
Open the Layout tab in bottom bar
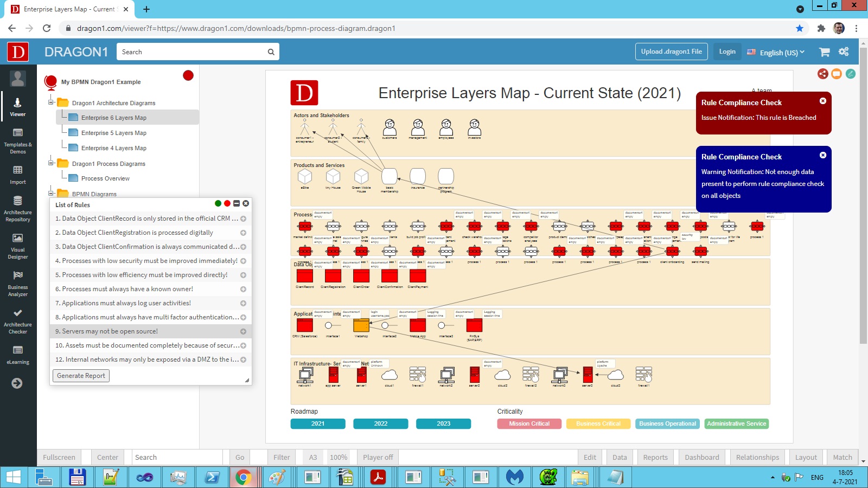coord(806,457)
